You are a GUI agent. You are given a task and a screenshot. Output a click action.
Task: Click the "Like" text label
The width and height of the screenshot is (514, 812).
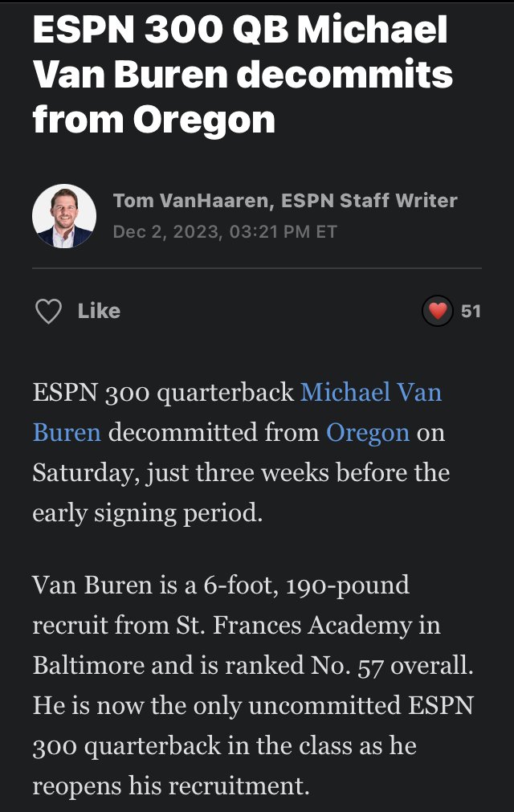pyautogui.click(x=99, y=312)
